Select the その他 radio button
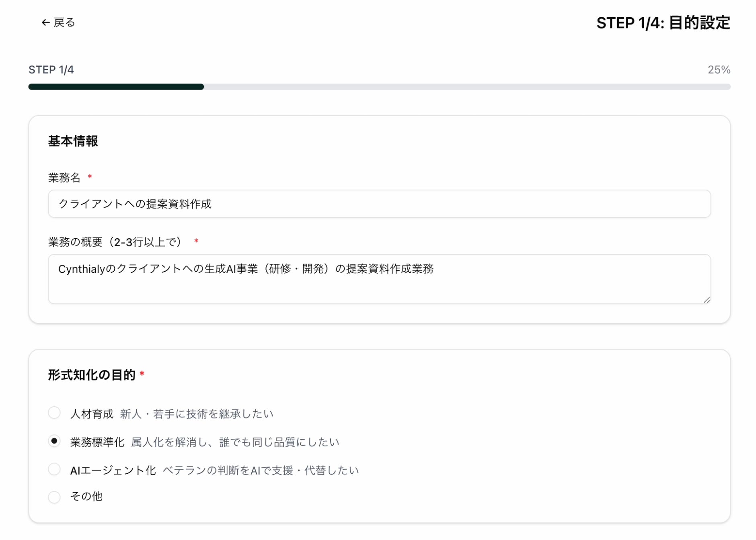 (54, 497)
